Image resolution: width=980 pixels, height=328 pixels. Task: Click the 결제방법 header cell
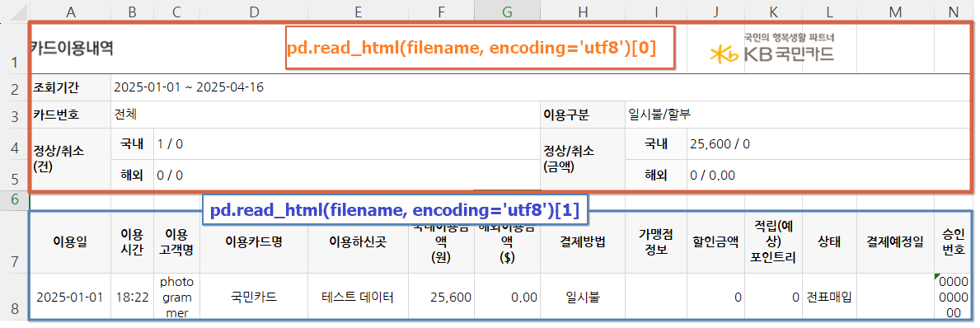click(583, 242)
